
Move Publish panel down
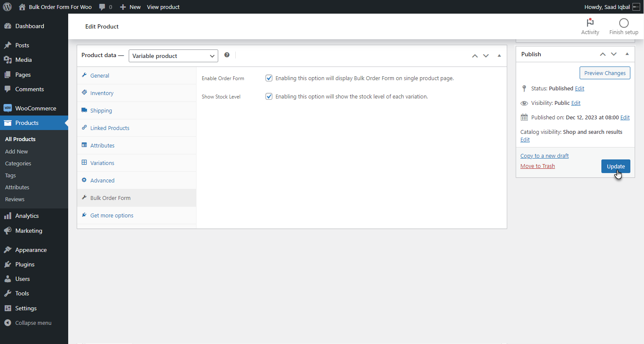(614, 54)
